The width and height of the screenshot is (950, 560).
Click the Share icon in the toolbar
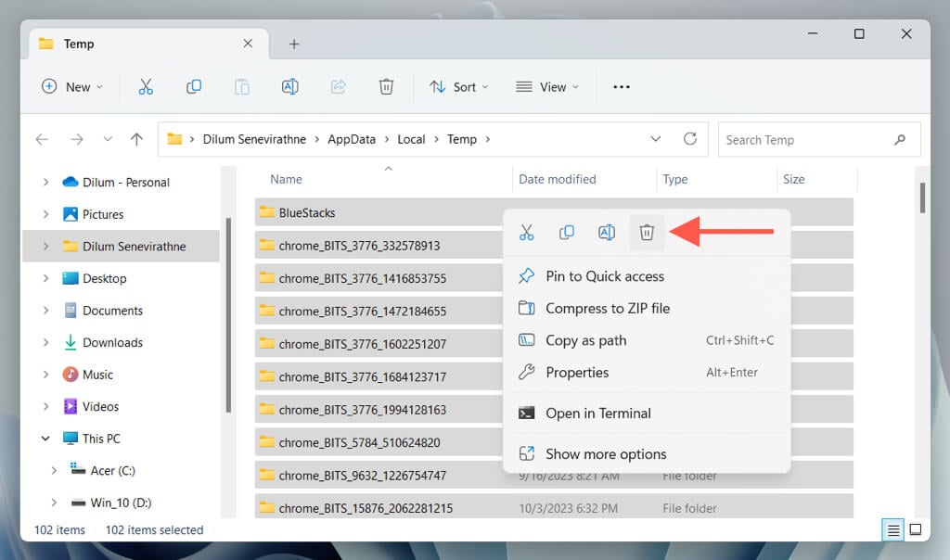click(x=338, y=86)
